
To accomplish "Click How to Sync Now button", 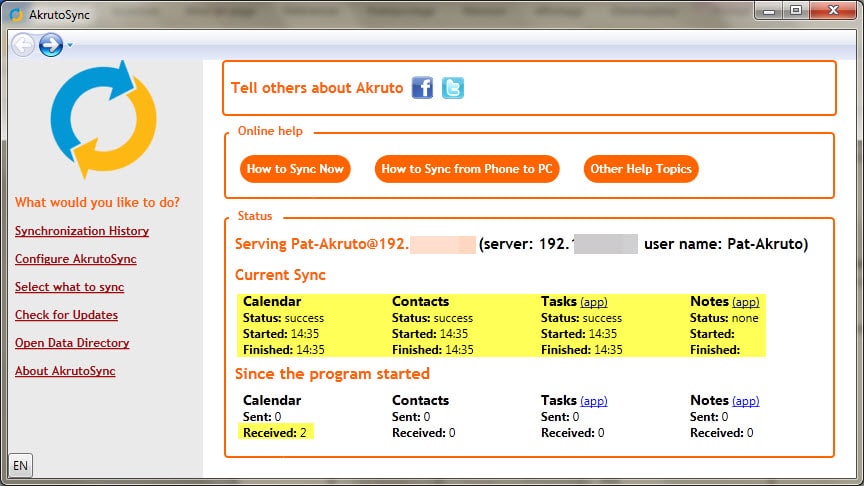I will (295, 169).
